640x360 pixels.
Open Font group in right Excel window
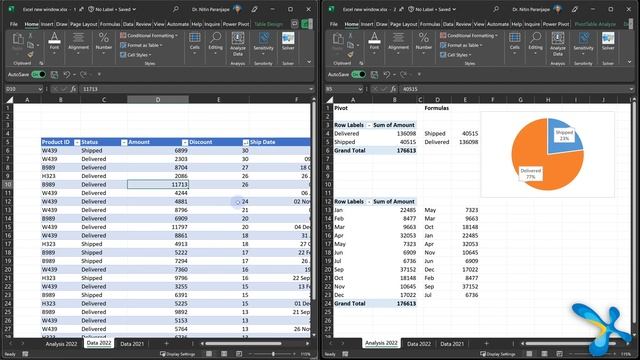tap(374, 42)
